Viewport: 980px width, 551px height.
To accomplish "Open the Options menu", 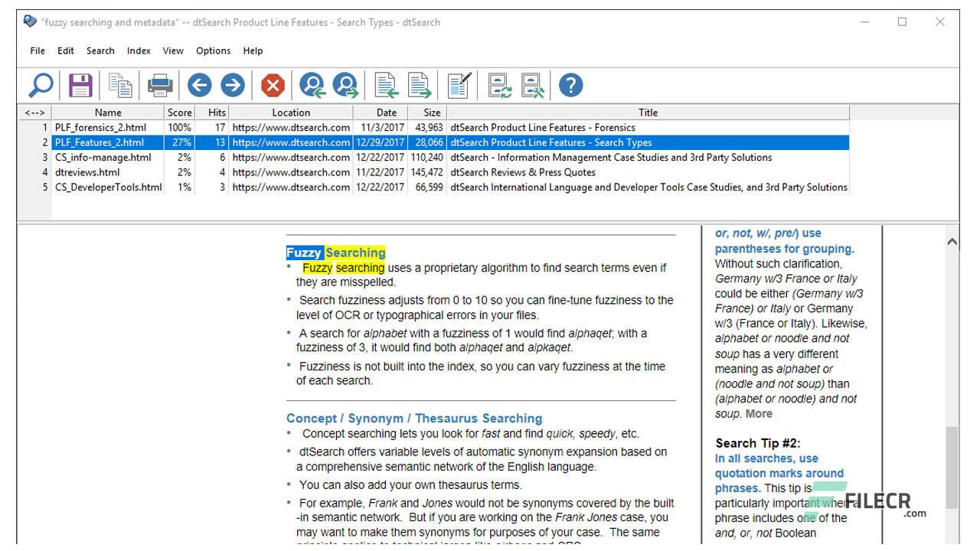I will pyautogui.click(x=213, y=51).
